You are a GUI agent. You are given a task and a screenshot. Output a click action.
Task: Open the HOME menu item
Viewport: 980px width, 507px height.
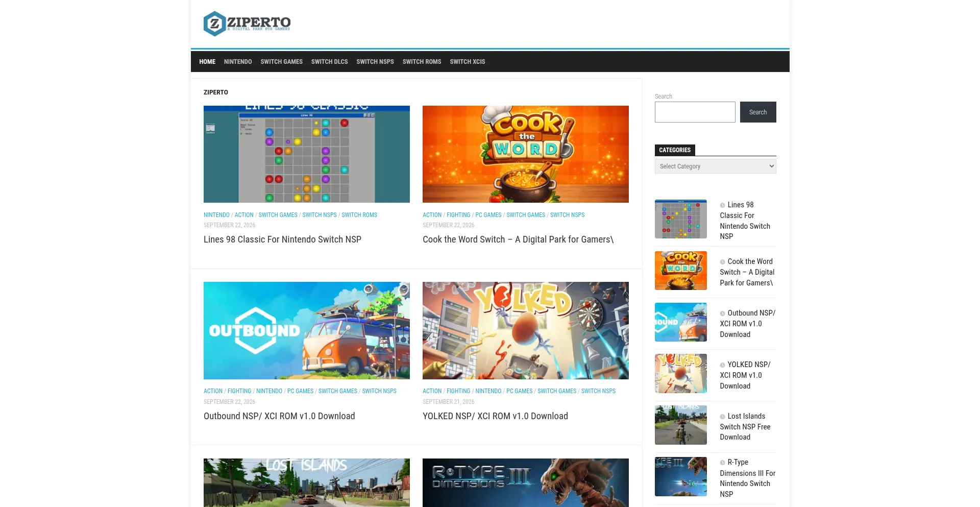coord(207,62)
